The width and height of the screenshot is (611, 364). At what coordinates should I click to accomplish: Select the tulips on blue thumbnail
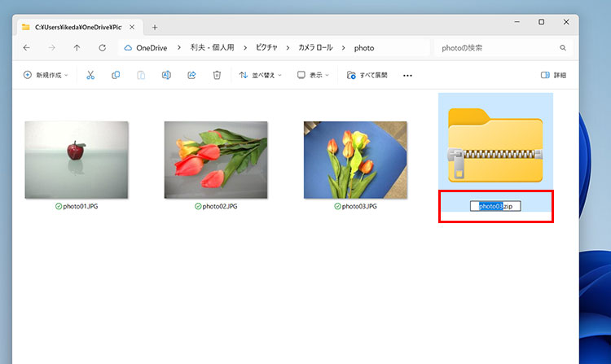(355, 160)
